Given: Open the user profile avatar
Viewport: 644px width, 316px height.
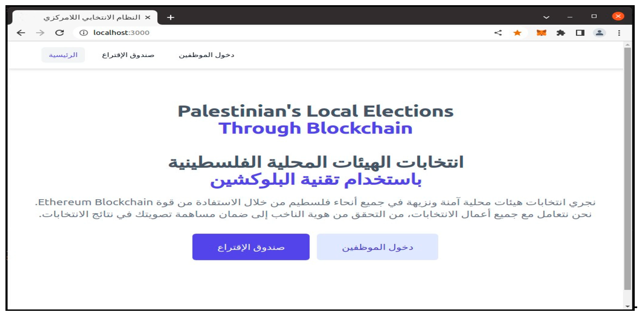Looking at the screenshot, I should [x=599, y=33].
